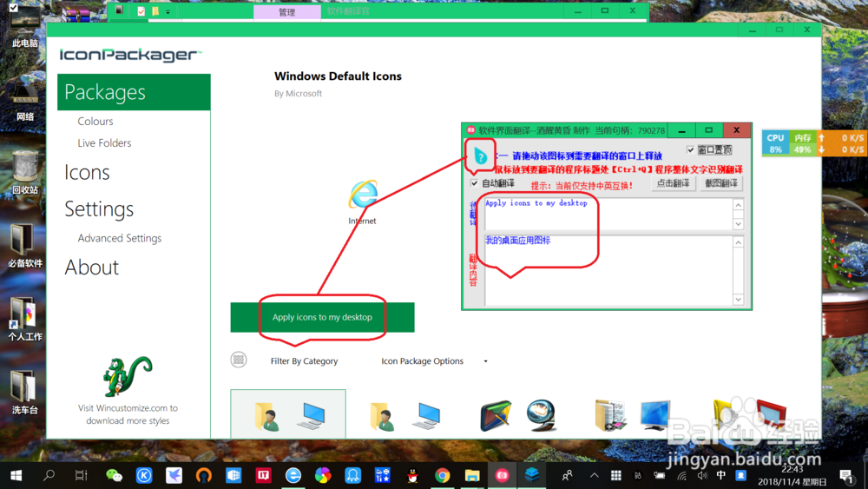
Task: Click the translation box scroll down arrow
Action: pos(738,299)
